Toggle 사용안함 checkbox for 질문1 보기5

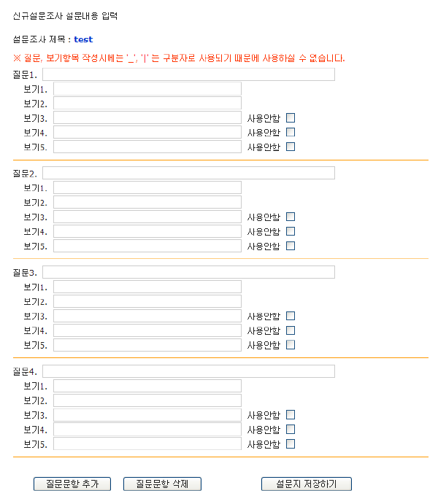click(x=291, y=147)
